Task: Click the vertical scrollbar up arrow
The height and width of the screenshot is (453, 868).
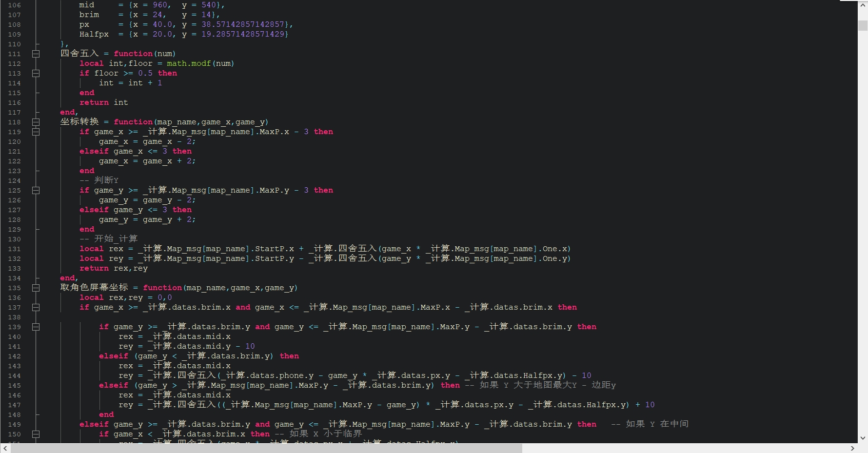Action: tap(863, 5)
